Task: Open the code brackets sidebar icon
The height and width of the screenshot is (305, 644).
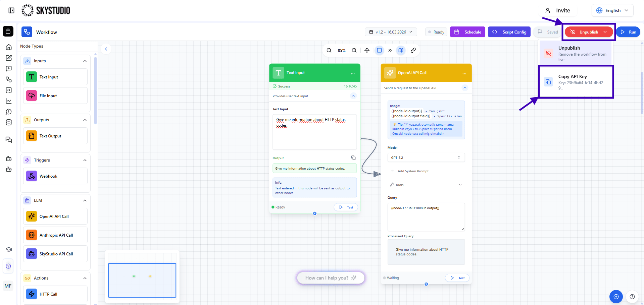Action: (9, 90)
